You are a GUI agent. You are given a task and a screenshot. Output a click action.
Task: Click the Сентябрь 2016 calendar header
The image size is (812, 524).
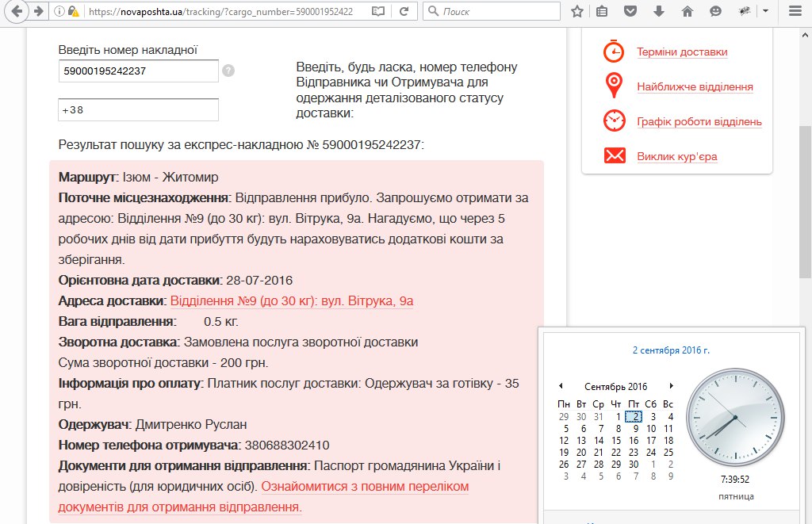[x=615, y=386]
